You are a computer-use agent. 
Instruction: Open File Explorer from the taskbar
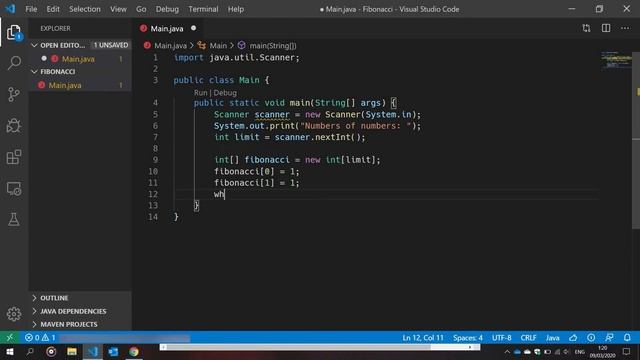click(72, 351)
